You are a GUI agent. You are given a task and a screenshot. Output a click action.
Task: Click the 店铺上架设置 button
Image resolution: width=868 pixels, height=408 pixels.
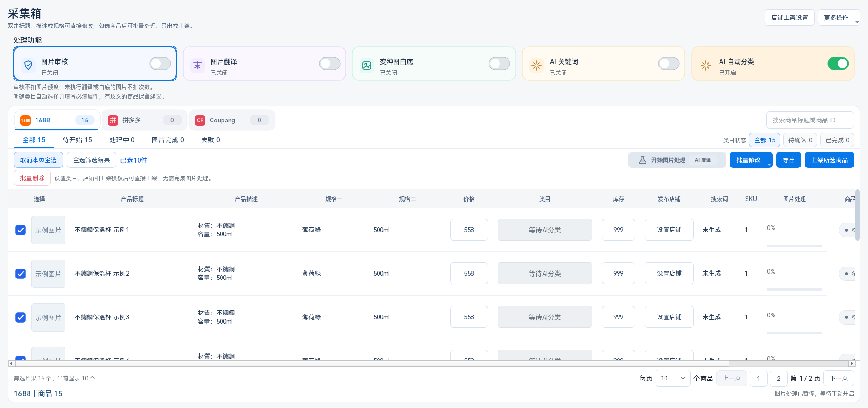(x=790, y=18)
